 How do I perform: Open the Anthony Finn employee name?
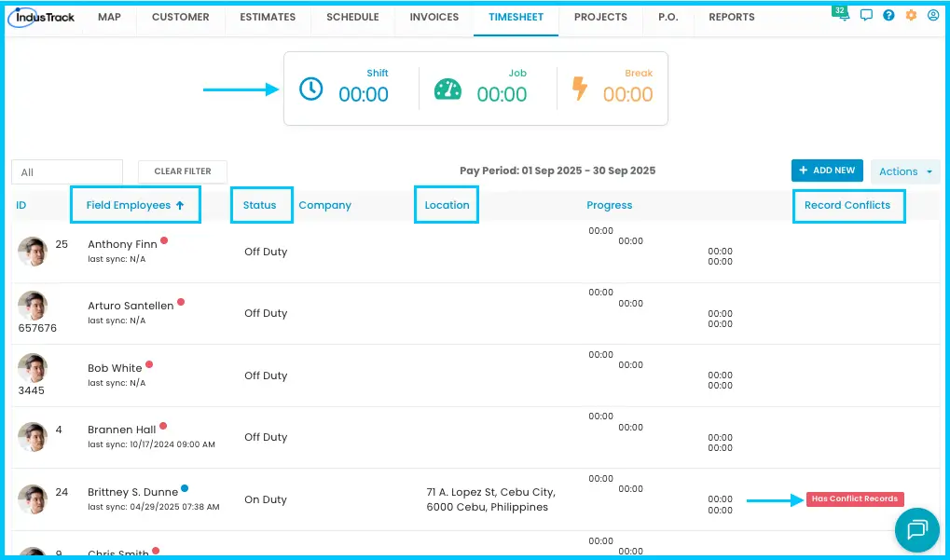click(122, 244)
